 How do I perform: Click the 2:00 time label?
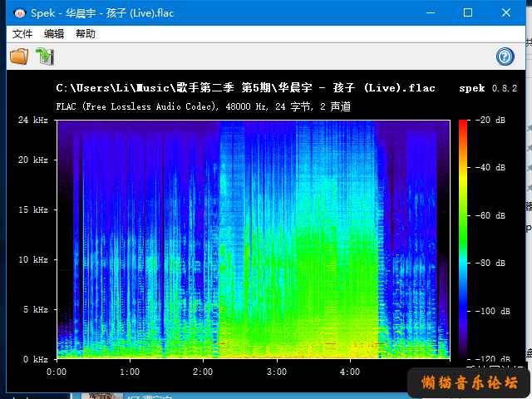203,372
